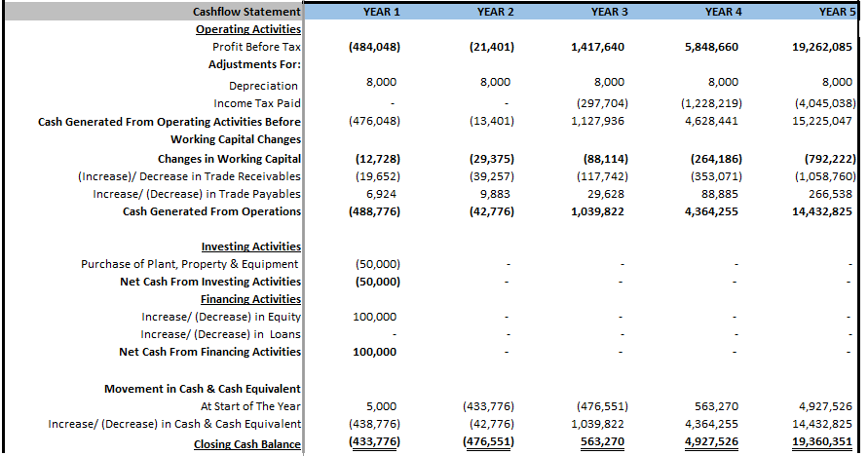
Task: Select Year 3 Income Tax Paid cell
Action: (x=602, y=103)
